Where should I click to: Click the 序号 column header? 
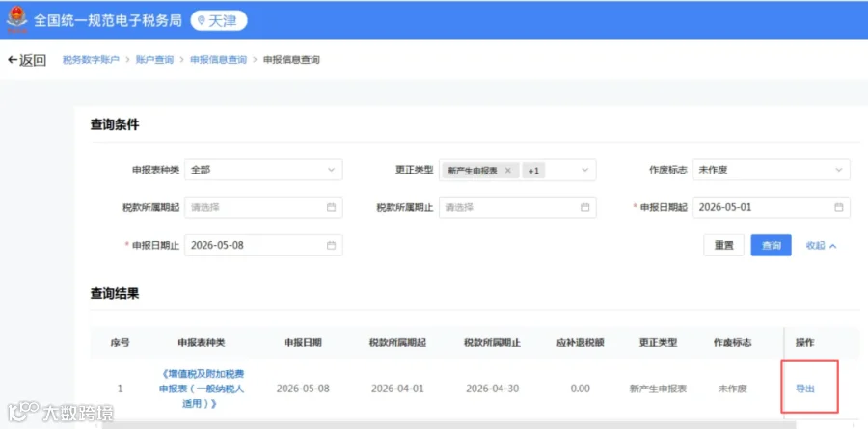(120, 342)
